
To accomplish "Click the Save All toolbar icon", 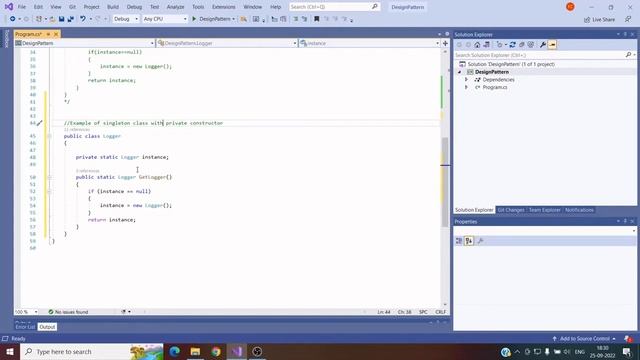I will point(71,19).
